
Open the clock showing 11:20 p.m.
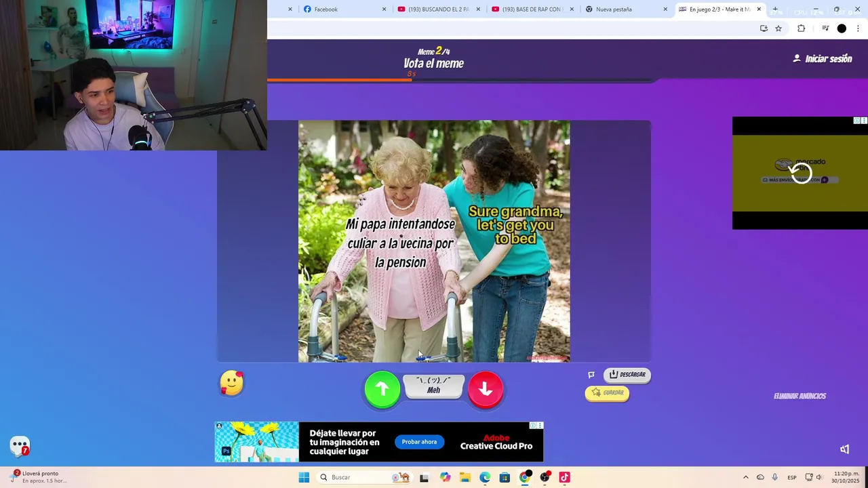846,477
